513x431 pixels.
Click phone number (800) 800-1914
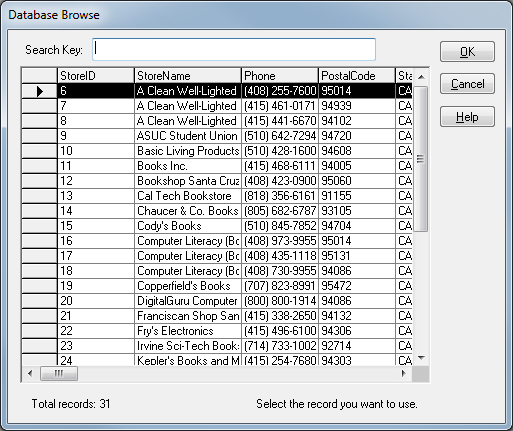pos(280,301)
